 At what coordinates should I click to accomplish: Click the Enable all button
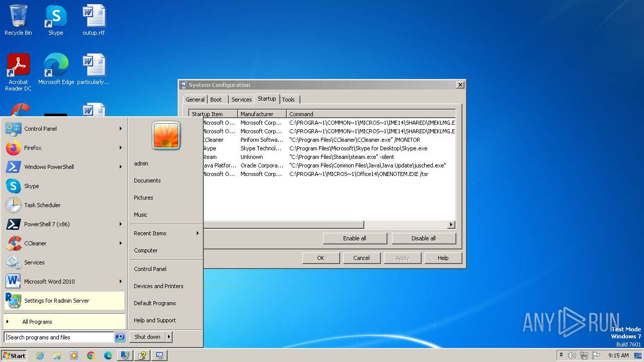click(x=355, y=238)
